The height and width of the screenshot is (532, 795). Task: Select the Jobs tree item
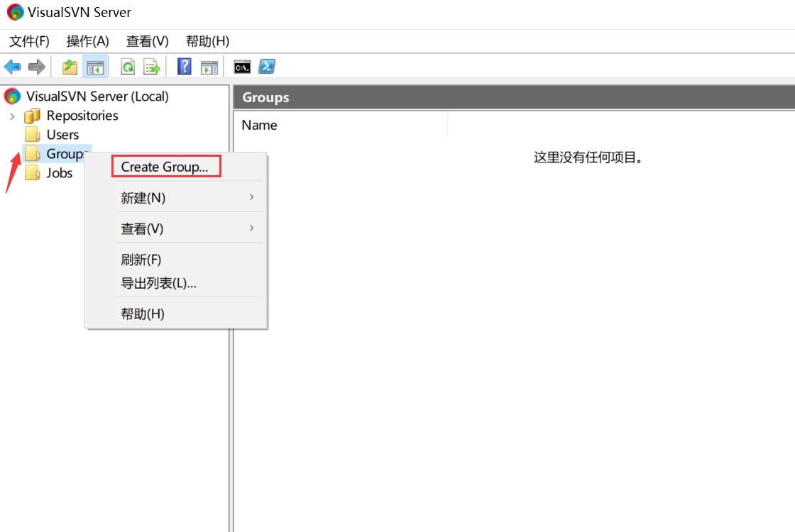[x=60, y=173]
